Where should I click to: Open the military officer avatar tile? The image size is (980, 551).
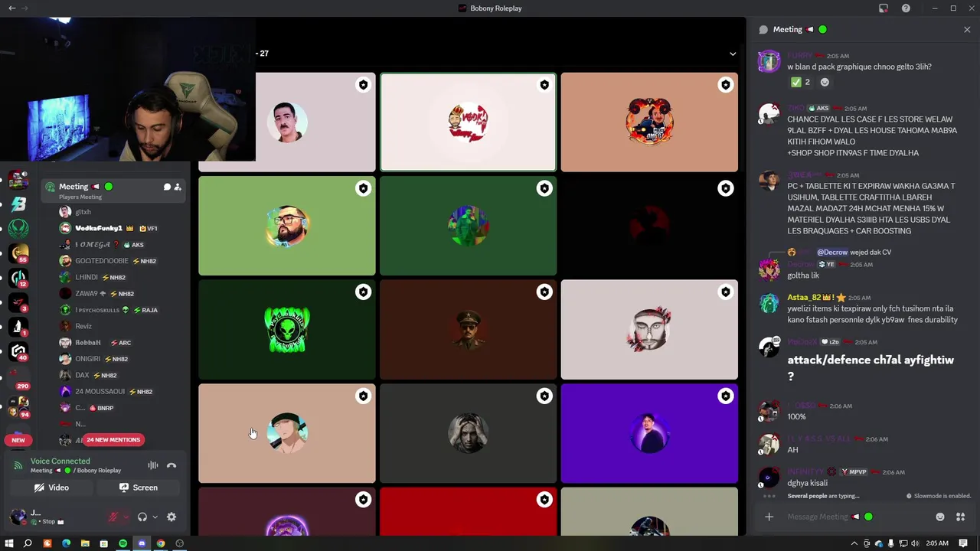[x=469, y=330]
